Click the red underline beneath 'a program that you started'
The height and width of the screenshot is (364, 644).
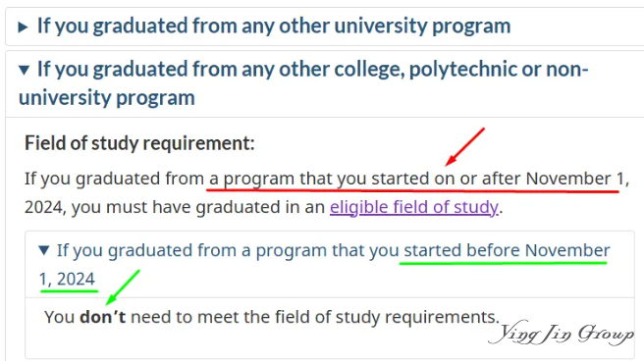(x=412, y=190)
